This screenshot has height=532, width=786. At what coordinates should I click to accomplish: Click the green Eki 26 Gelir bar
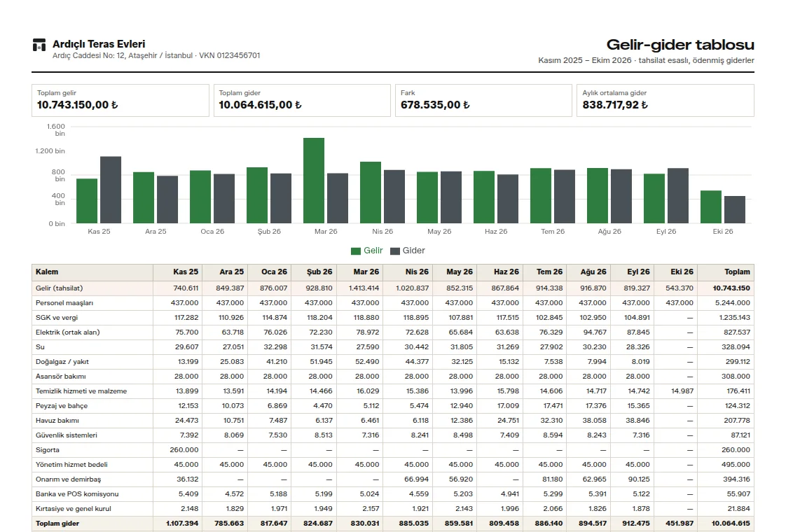coord(711,207)
